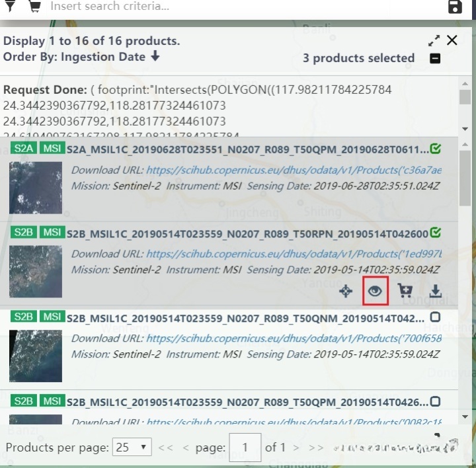The height and width of the screenshot is (468, 476).
Task: Close the product results panel
Action: point(452,40)
